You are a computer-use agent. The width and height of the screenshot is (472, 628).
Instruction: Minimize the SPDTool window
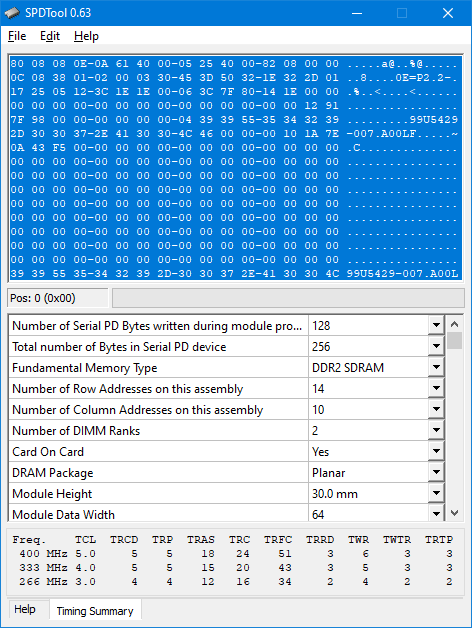pos(357,13)
